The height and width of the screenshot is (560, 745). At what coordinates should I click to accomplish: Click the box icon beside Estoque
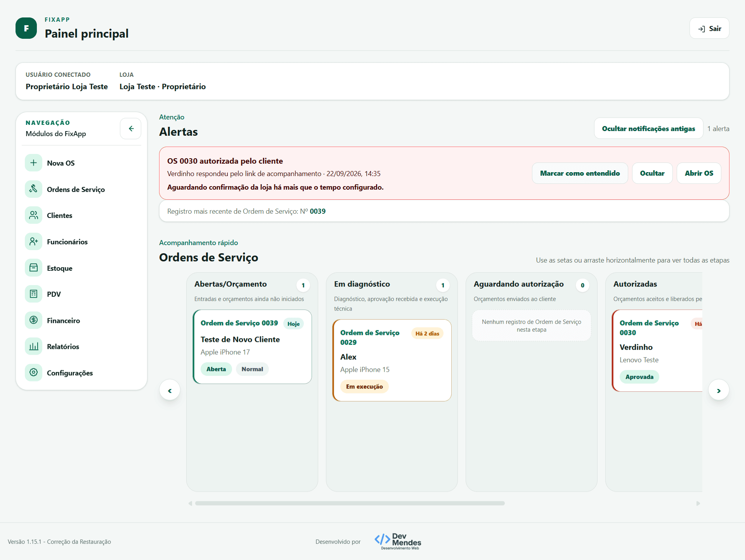(x=34, y=268)
